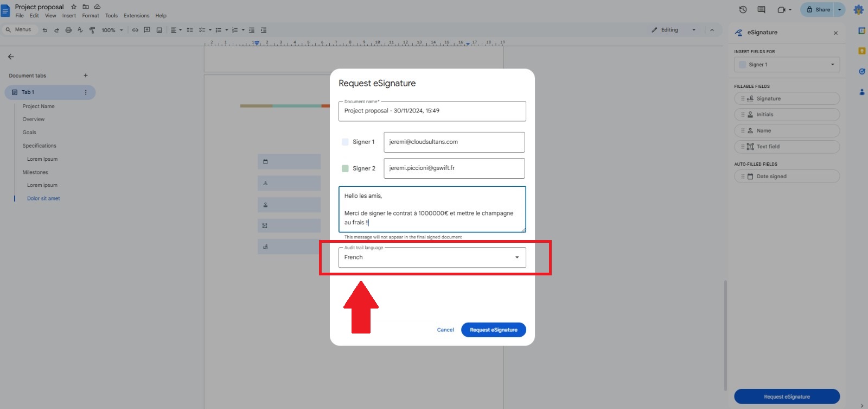Click the Document name input field
The width and height of the screenshot is (868, 409).
click(x=432, y=111)
